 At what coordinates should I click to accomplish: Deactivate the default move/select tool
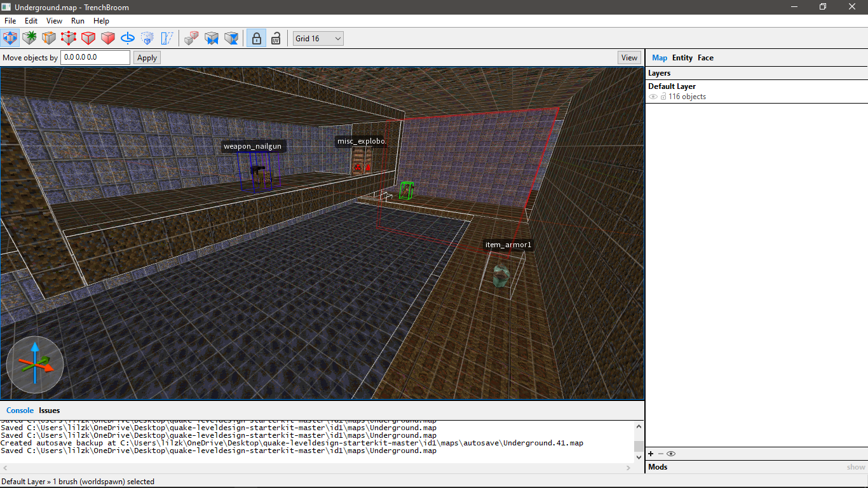pos(10,38)
